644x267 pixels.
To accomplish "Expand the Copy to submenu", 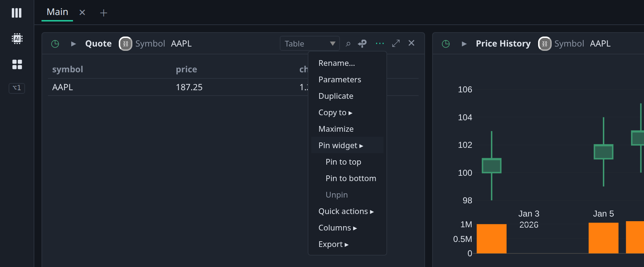I will (347, 112).
